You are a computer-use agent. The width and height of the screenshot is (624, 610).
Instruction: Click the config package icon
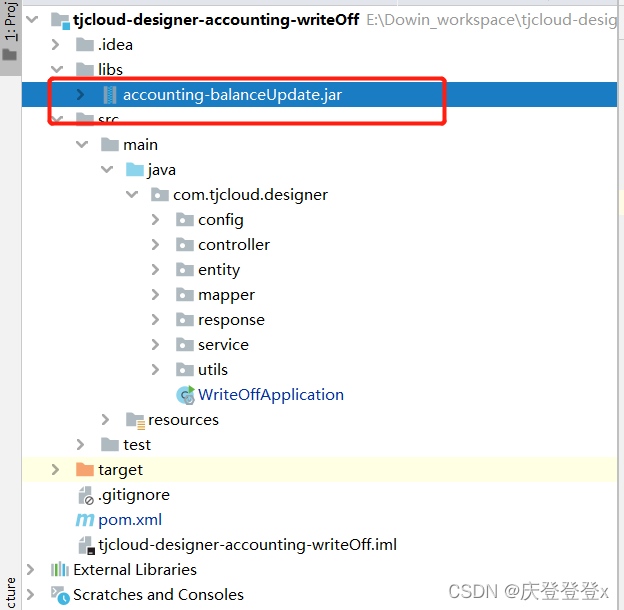pos(185,219)
